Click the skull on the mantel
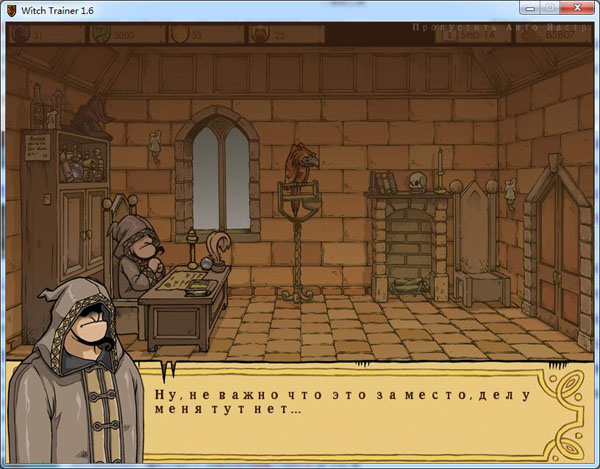600x469 pixels. 416,182
